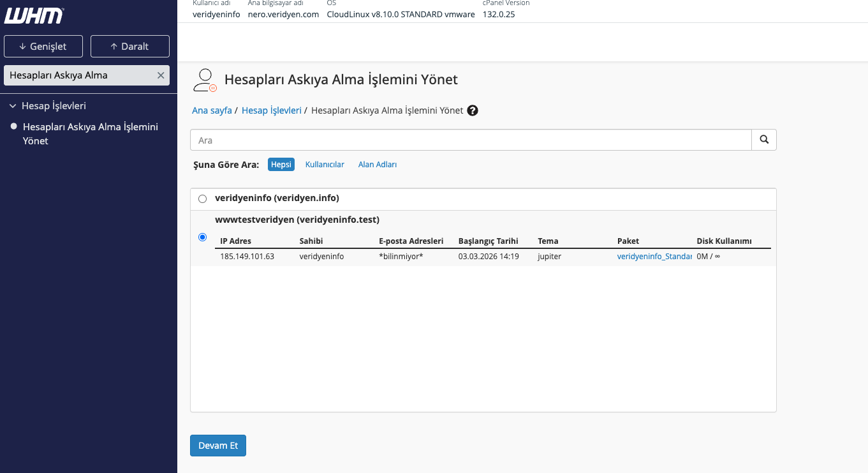This screenshot has width=868, height=473.
Task: Collapse all menus with Daralt
Action: tap(129, 47)
